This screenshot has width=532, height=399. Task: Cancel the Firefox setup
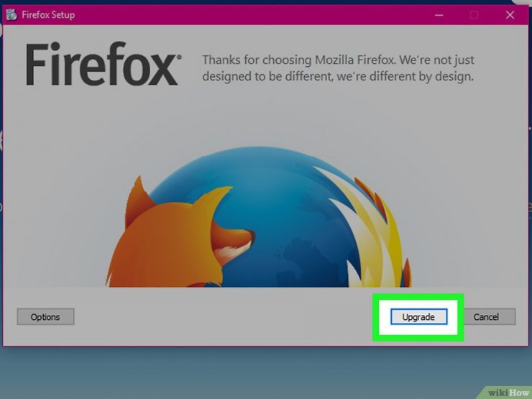[490, 316]
